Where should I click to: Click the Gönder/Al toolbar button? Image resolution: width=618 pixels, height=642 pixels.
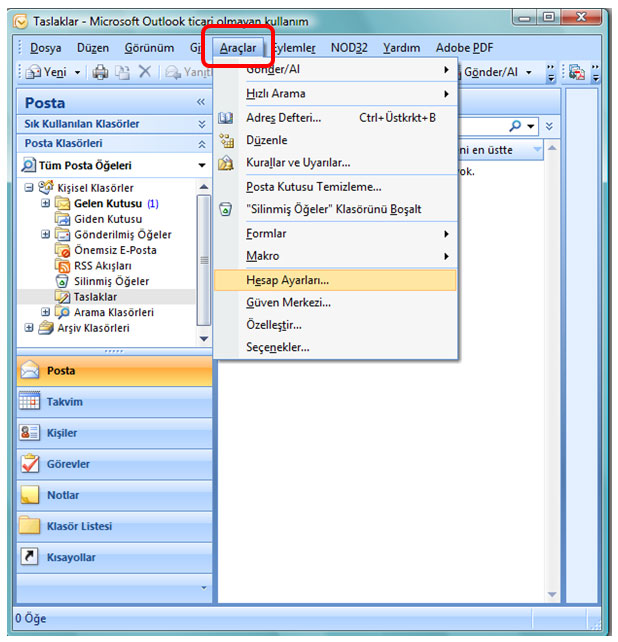pos(491,72)
